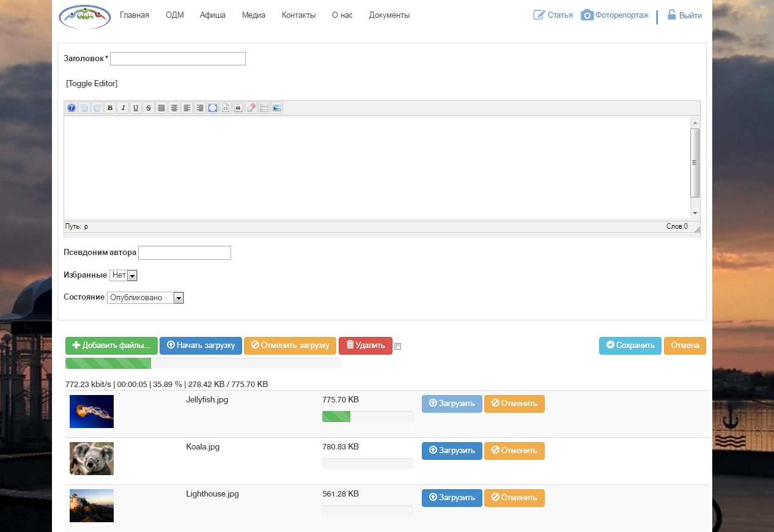This screenshot has height=532, width=774.
Task: Open the Афиша menu item
Action: point(213,15)
